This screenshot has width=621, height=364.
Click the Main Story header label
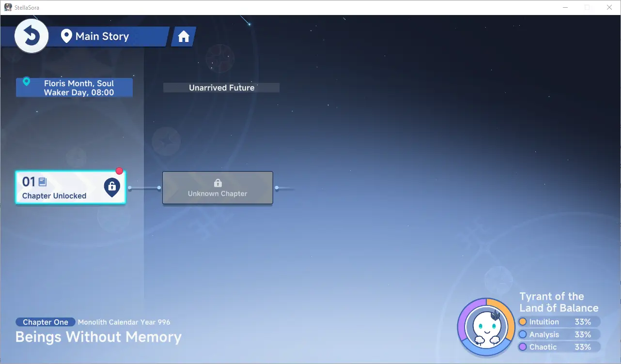(x=102, y=36)
